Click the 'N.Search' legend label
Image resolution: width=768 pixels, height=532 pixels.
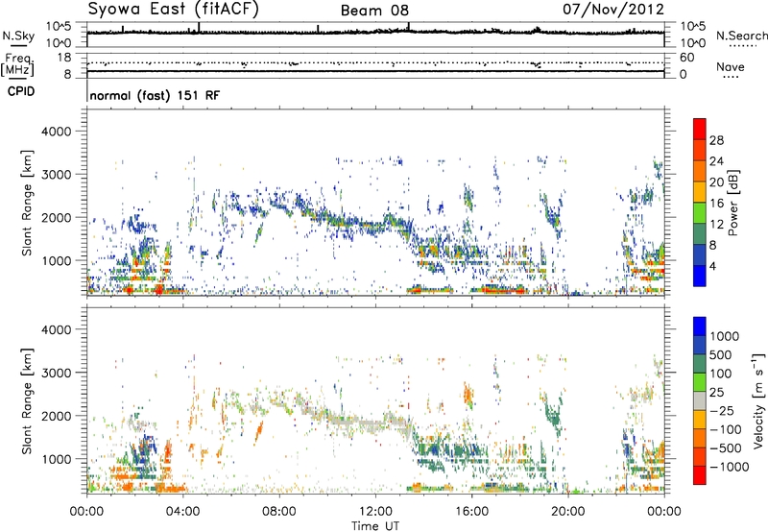pos(741,36)
